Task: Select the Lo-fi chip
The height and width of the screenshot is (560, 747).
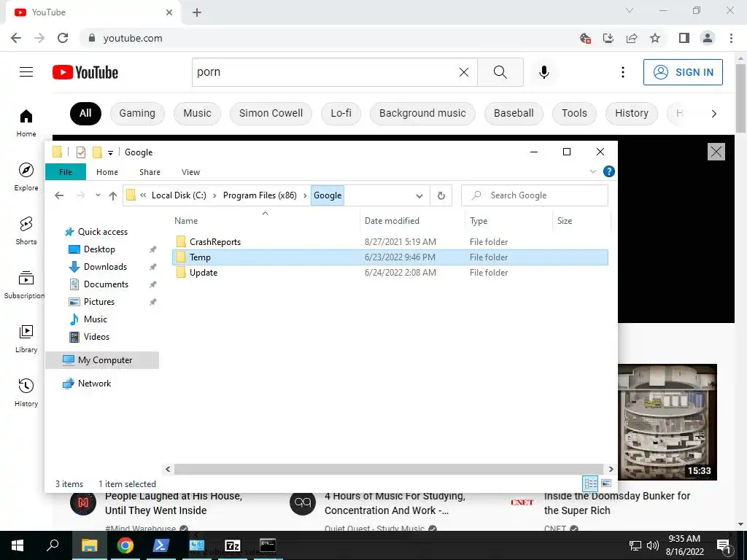Action: click(341, 113)
